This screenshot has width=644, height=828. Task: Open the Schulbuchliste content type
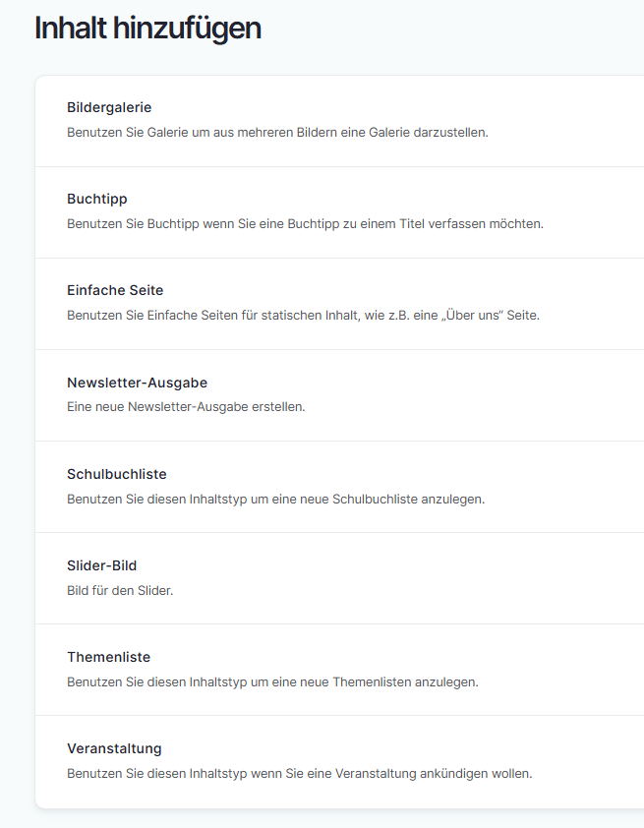click(116, 474)
